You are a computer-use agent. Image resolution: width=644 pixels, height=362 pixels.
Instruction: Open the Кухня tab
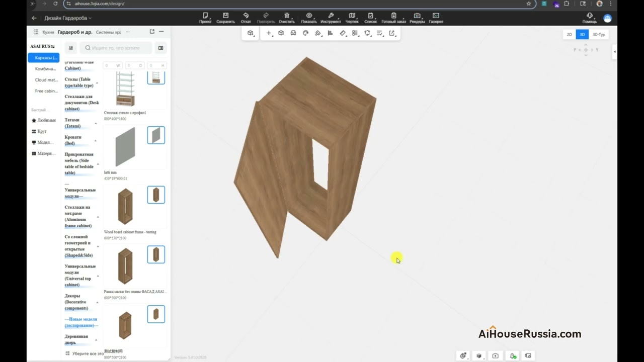tap(48, 32)
